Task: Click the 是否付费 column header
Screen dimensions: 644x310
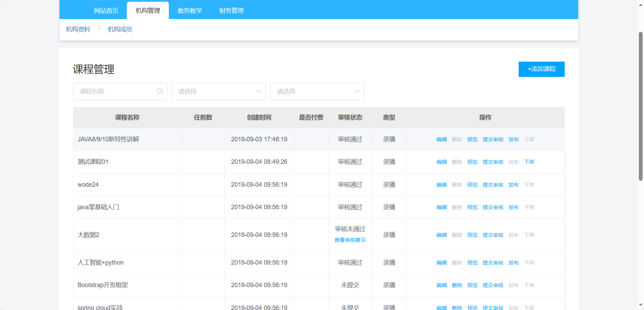Action: click(x=311, y=117)
